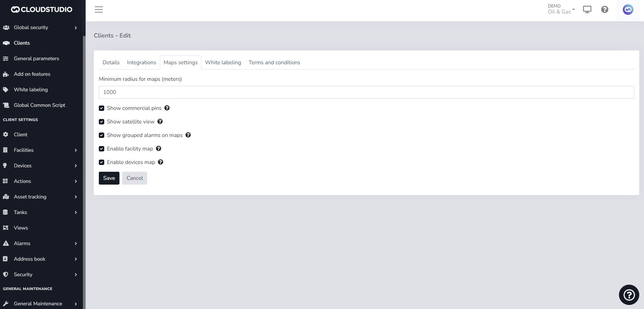Viewport: 644px width, 309px height.
Task: Click help icon beside Show satellite view
Action: (x=160, y=122)
